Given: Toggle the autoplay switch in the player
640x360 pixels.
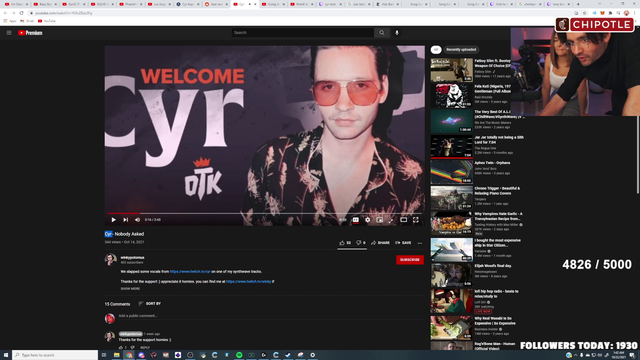Looking at the screenshot, I should (343, 220).
